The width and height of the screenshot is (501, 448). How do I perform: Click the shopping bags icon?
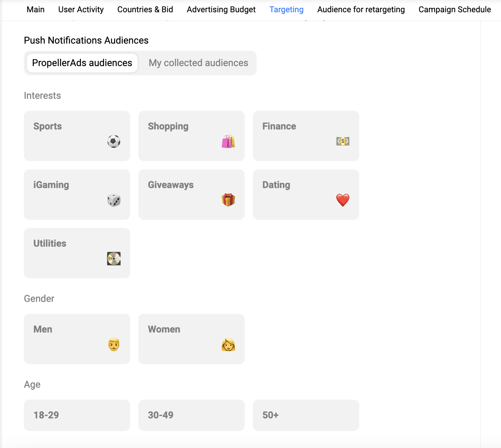228,141
